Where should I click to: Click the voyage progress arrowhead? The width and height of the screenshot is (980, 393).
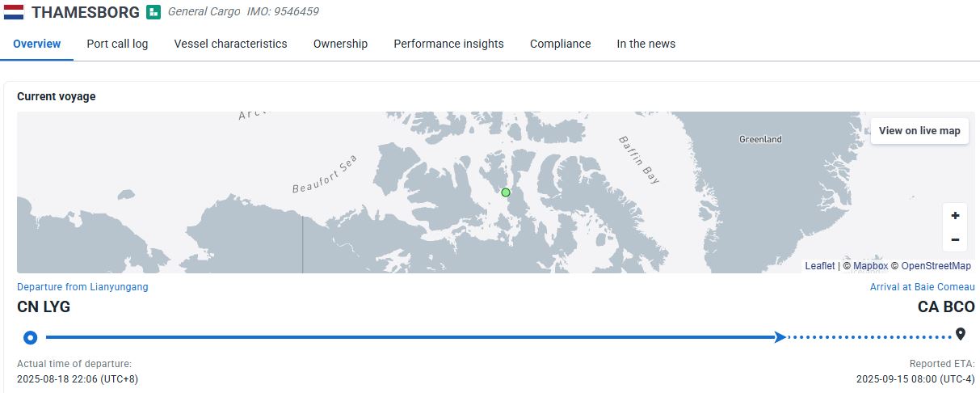point(780,337)
